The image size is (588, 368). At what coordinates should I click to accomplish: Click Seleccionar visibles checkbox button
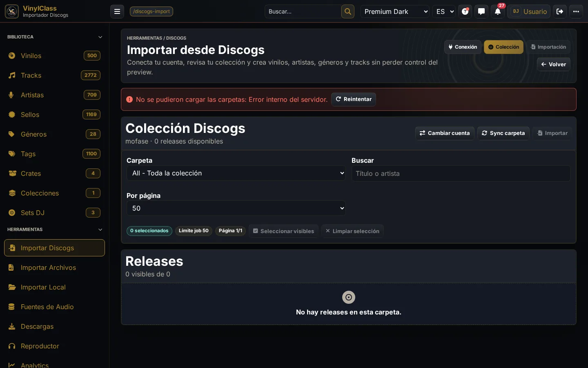pyautogui.click(x=283, y=231)
